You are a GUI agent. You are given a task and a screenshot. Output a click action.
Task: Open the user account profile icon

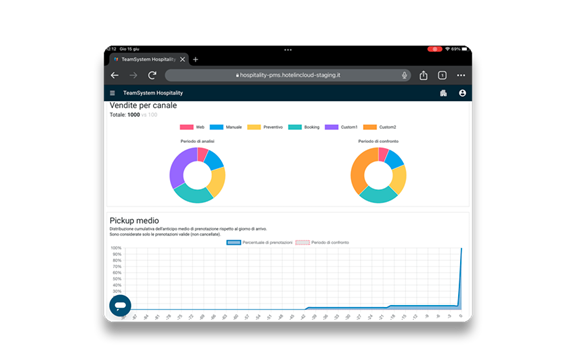[462, 93]
